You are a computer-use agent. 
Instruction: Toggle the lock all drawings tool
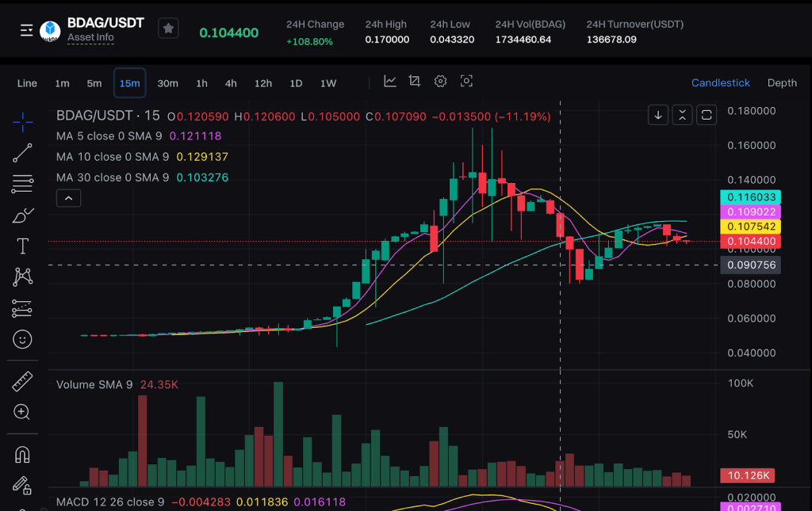pos(21,485)
